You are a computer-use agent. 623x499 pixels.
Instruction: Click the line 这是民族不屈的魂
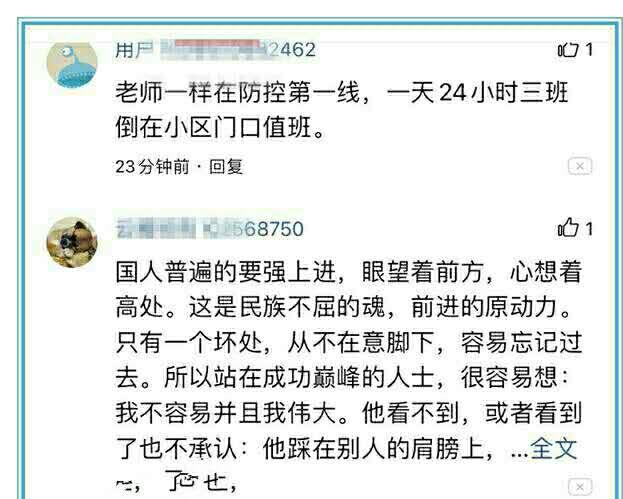pos(286,307)
